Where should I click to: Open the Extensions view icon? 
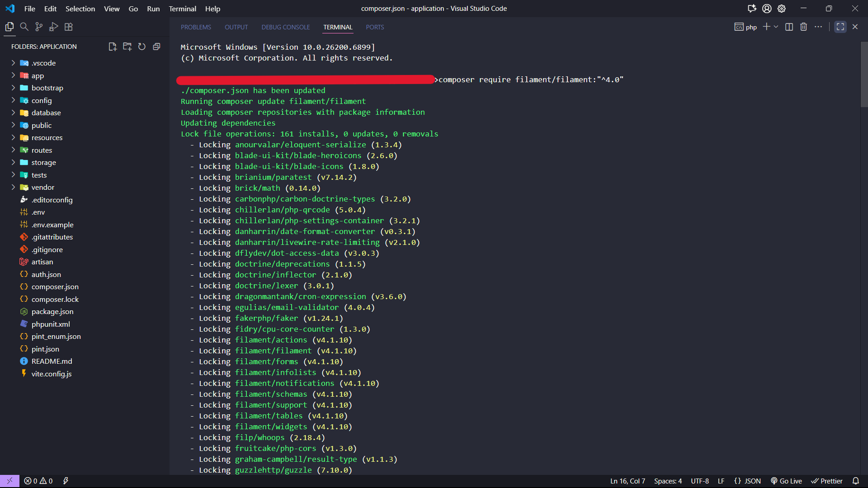(69, 27)
